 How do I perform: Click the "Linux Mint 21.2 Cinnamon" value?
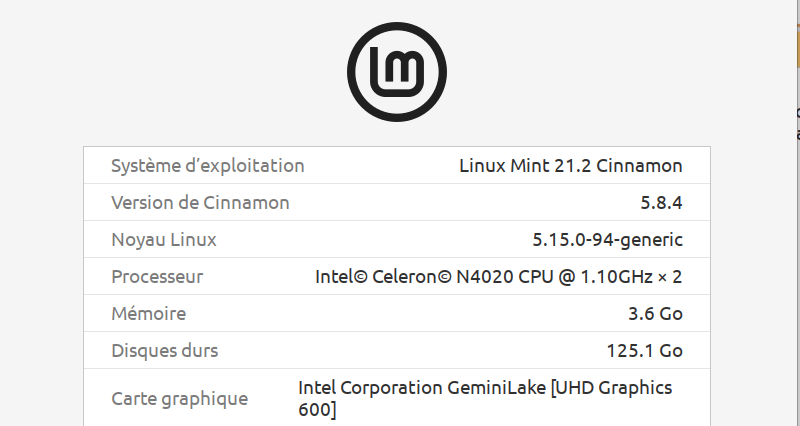click(570, 166)
